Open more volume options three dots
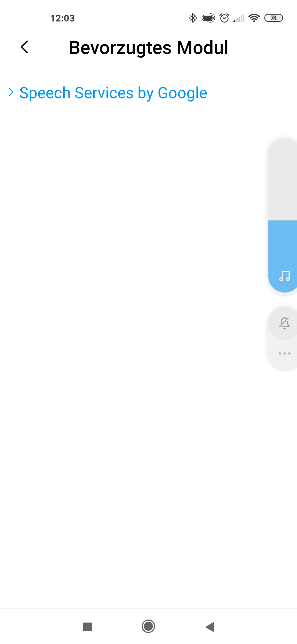This screenshot has width=297, height=644. (284, 354)
